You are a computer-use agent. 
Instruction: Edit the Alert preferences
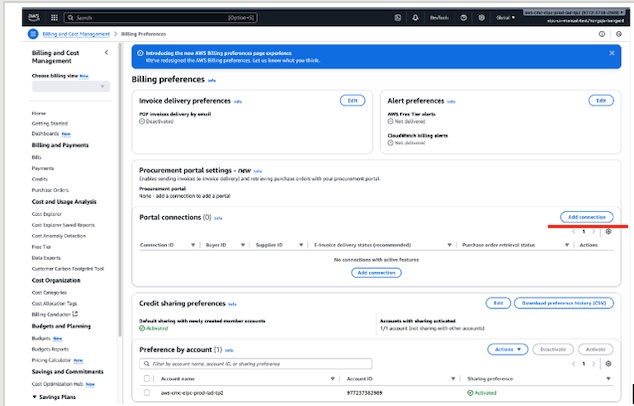[x=600, y=101]
